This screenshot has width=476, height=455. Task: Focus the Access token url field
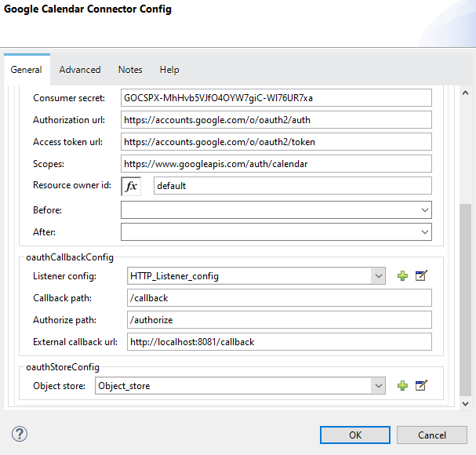[276, 142]
